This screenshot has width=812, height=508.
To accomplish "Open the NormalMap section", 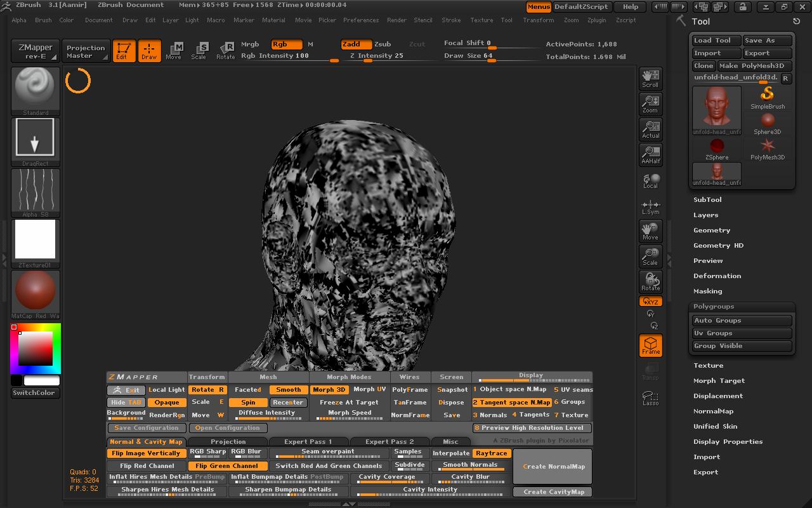I will tap(713, 411).
